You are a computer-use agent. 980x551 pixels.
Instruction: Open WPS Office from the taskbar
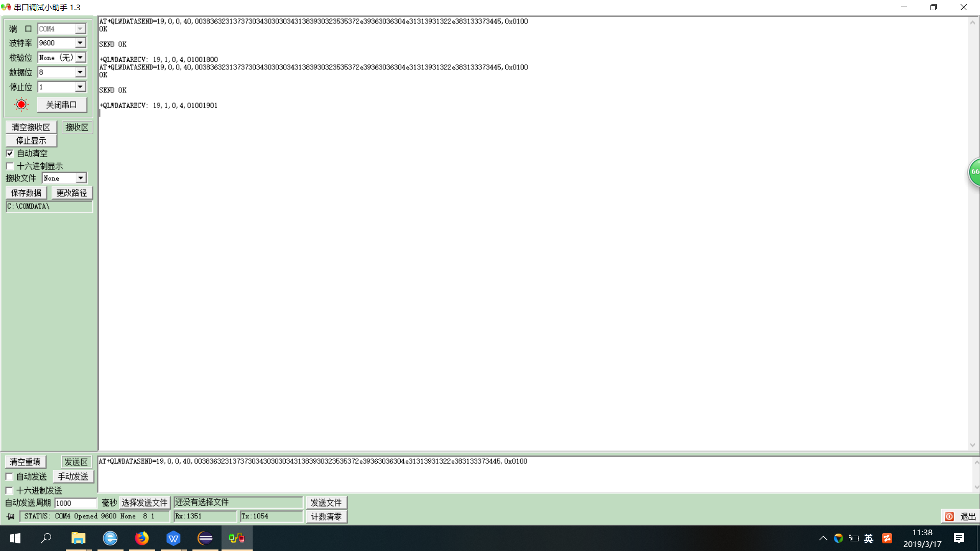(174, 538)
